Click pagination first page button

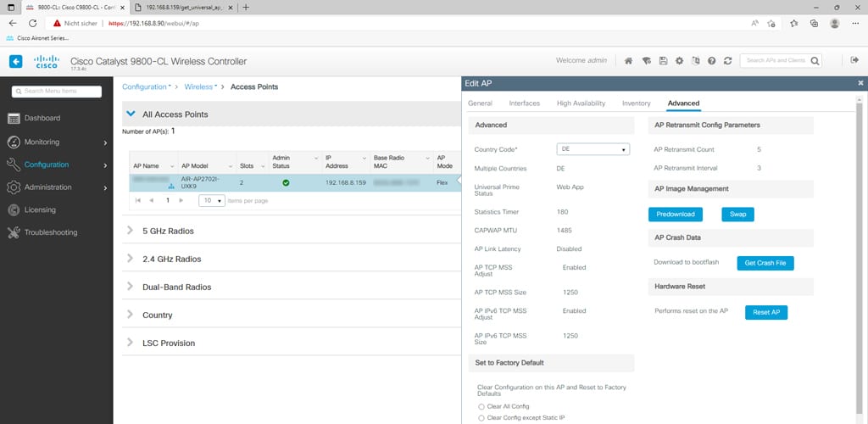click(138, 201)
